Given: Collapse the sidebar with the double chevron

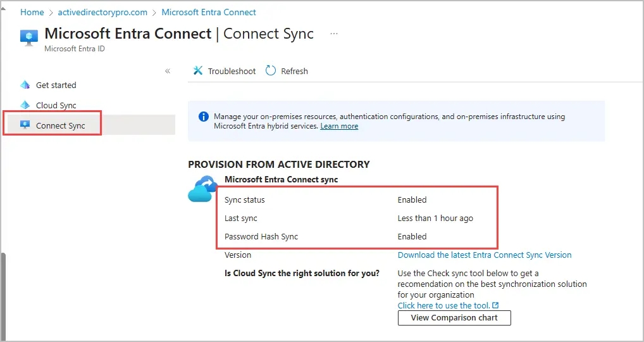Looking at the screenshot, I should pyautogui.click(x=168, y=71).
